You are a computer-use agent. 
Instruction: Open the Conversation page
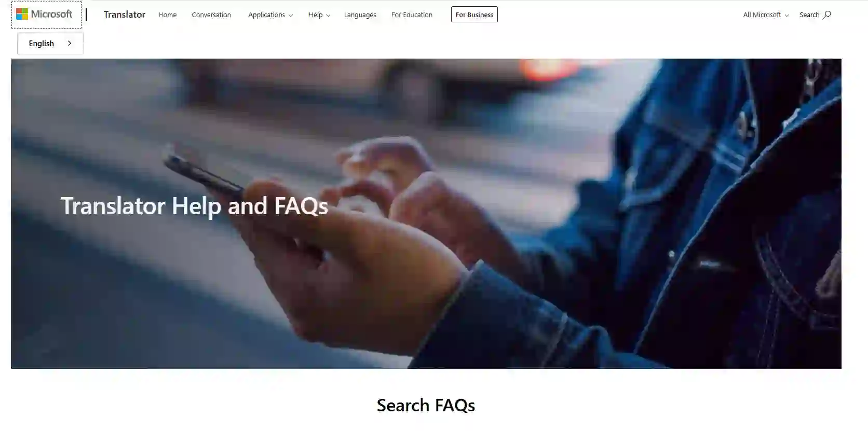[x=211, y=15]
